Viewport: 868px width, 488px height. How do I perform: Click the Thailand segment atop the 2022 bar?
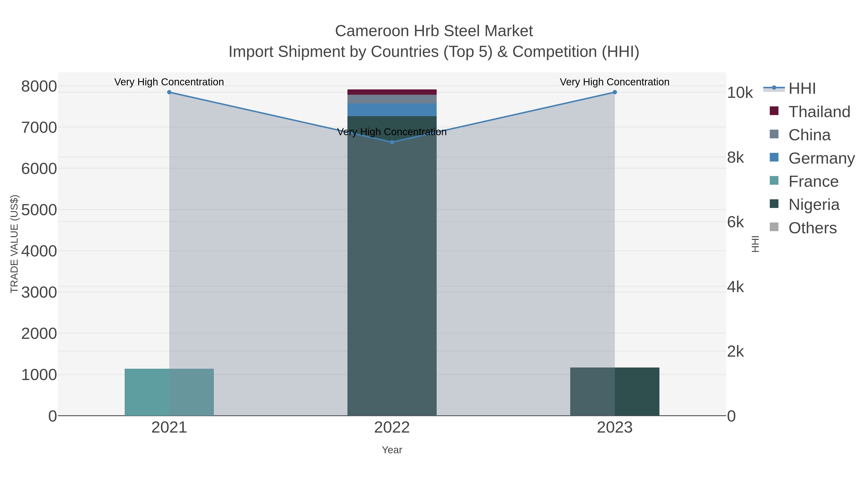[x=392, y=92]
